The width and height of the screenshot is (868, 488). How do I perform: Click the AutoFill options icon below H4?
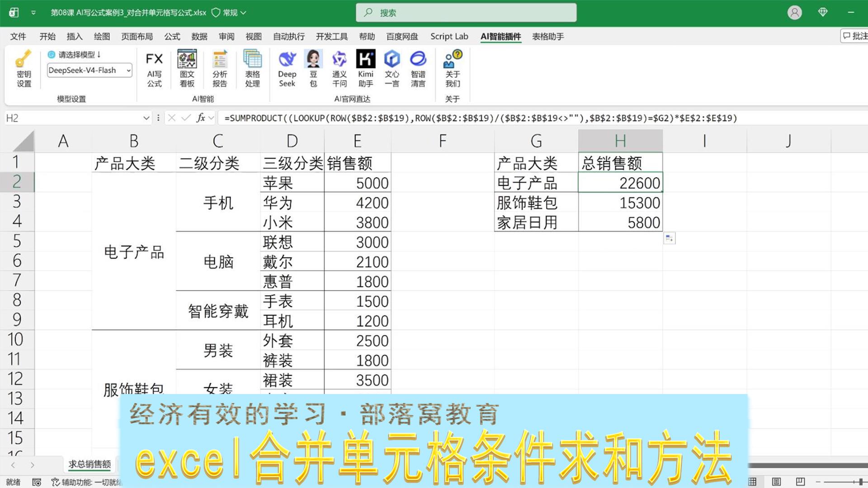670,238
